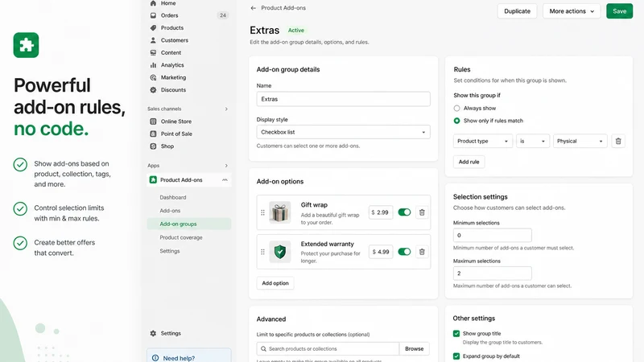Delete the Gift wrap option
Viewport: 644px width, 362px height.
point(422,212)
